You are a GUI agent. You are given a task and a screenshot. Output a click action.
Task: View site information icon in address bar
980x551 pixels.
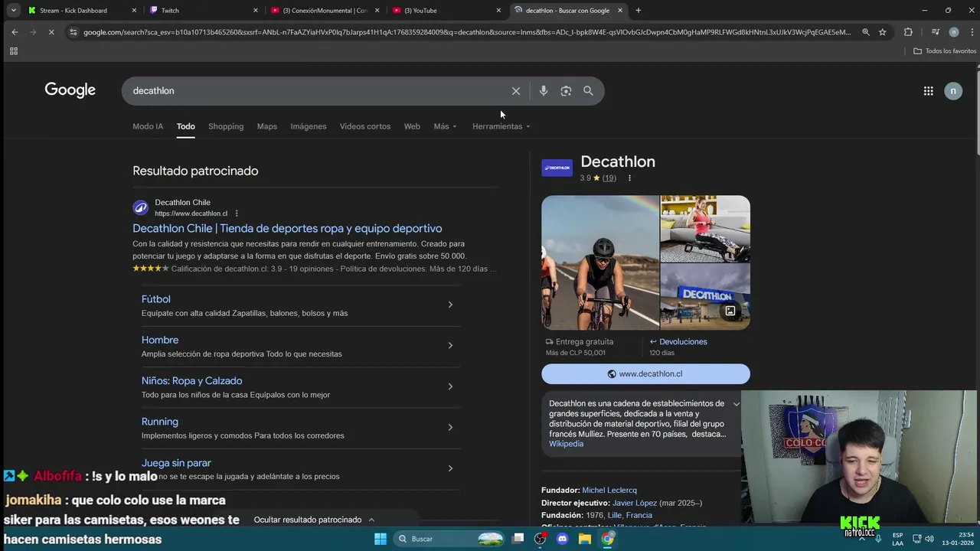(73, 32)
